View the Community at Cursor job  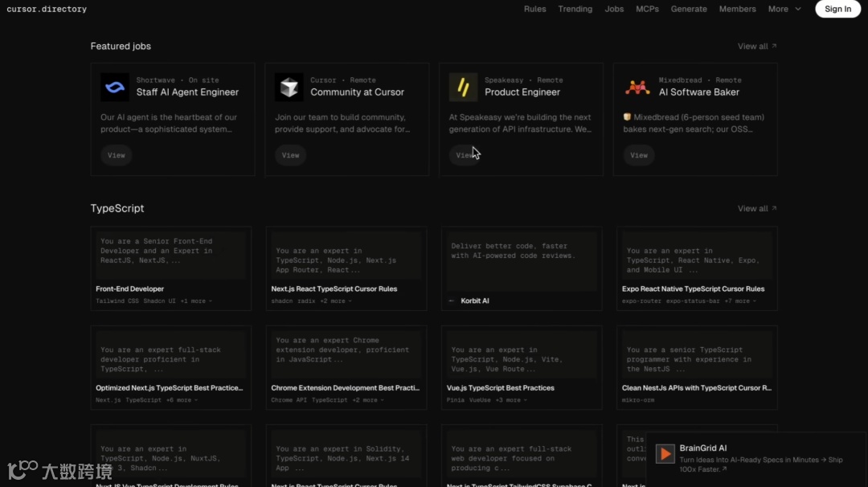290,156
